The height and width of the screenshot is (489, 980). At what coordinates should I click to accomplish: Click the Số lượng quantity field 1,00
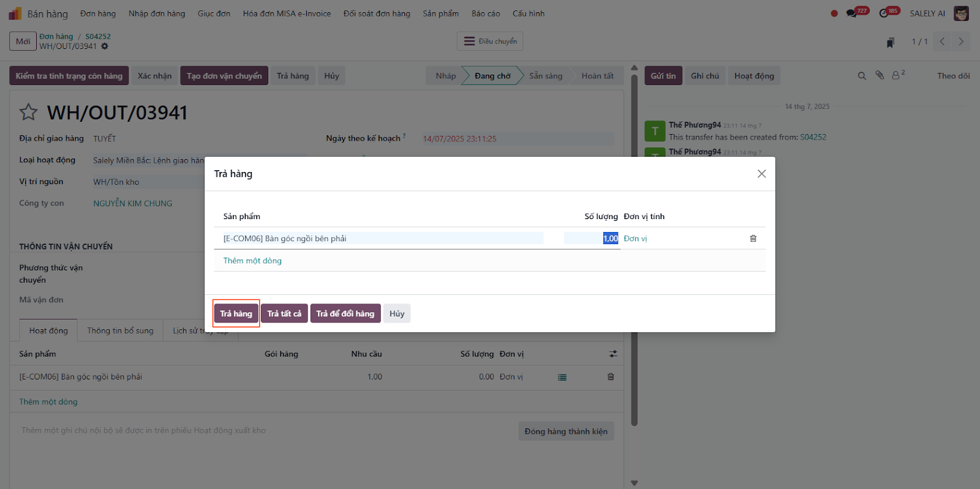(592, 239)
